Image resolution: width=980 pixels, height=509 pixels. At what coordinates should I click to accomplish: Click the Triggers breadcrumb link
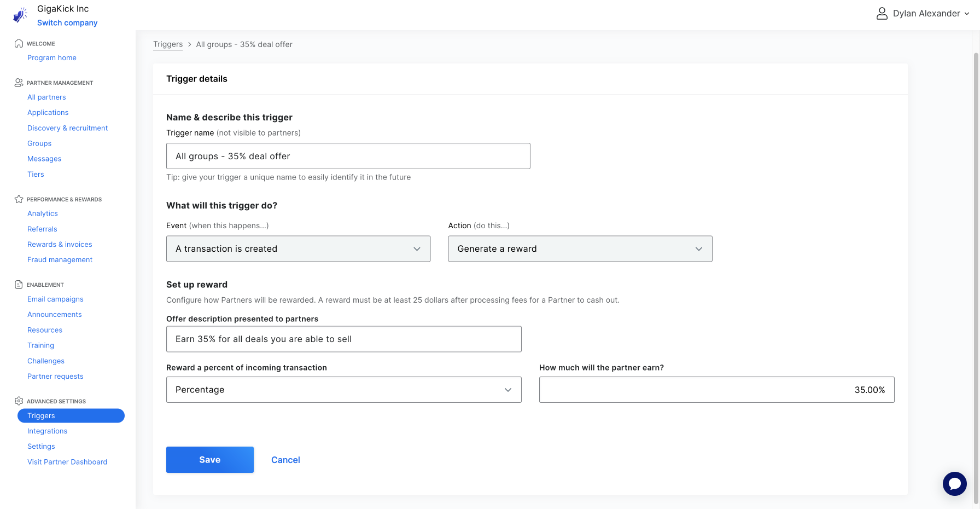[x=168, y=44]
